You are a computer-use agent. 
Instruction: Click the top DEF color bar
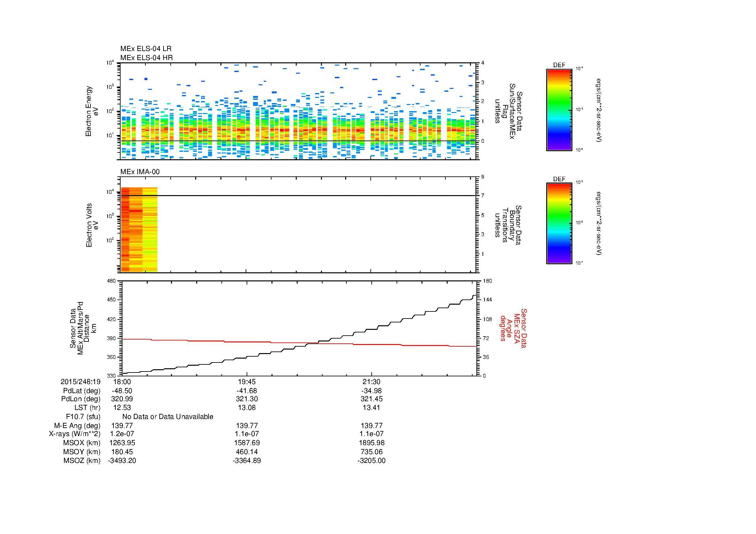click(559, 110)
